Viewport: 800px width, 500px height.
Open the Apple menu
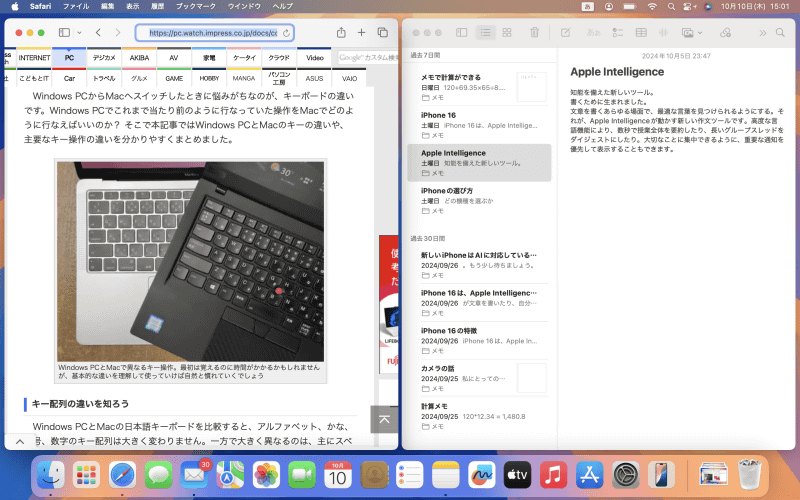pyautogui.click(x=15, y=6)
